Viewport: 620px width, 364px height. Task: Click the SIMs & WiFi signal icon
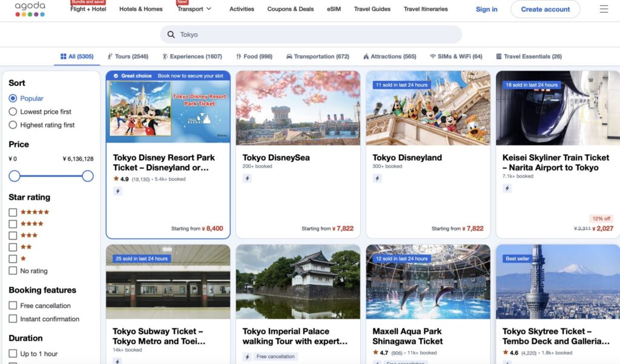click(433, 56)
